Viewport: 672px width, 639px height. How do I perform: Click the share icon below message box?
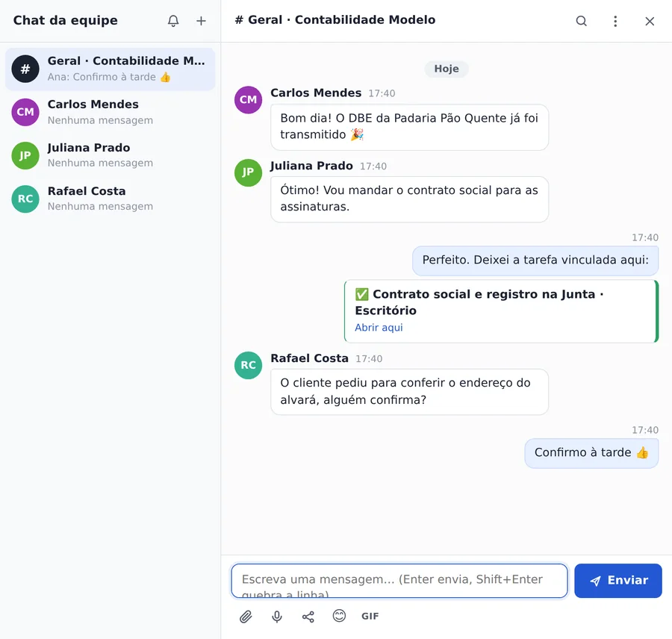[308, 617]
